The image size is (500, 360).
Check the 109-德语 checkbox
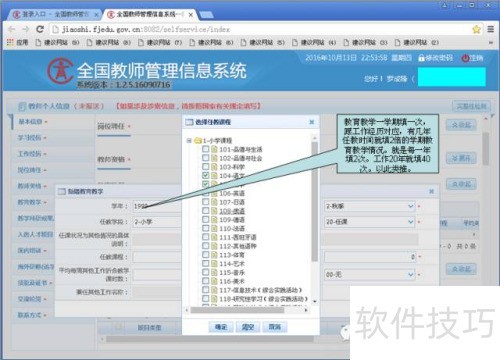tap(206, 219)
